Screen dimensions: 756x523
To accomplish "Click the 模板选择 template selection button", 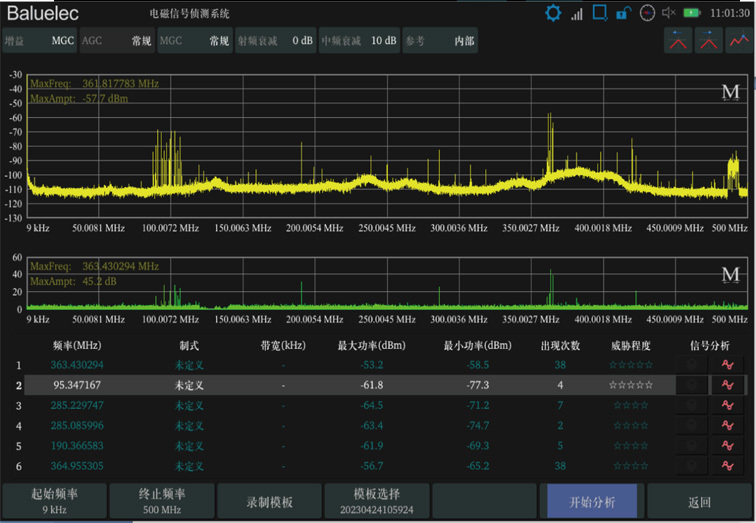I will 377,501.
